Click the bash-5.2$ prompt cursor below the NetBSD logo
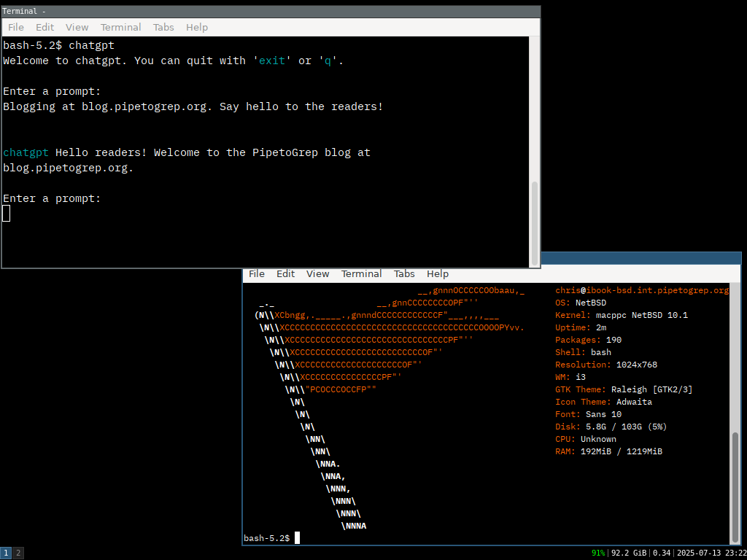This screenshot has height=560, width=747. coord(298,537)
